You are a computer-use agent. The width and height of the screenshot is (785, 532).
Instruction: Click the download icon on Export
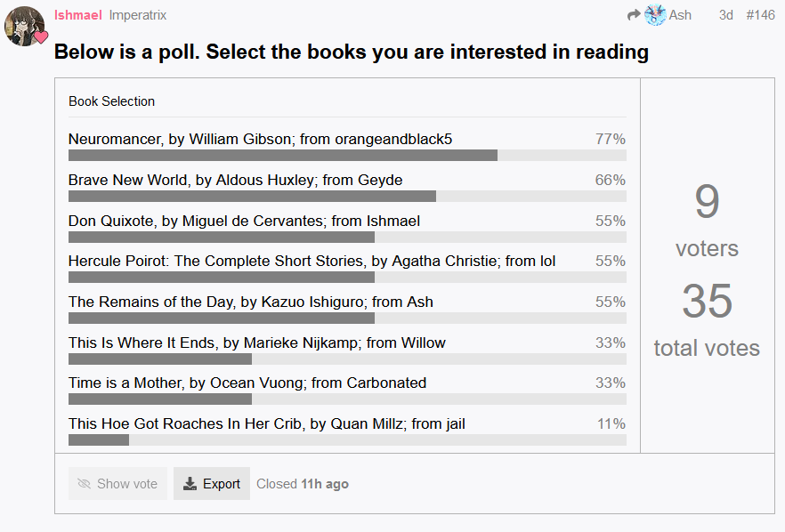(x=190, y=483)
